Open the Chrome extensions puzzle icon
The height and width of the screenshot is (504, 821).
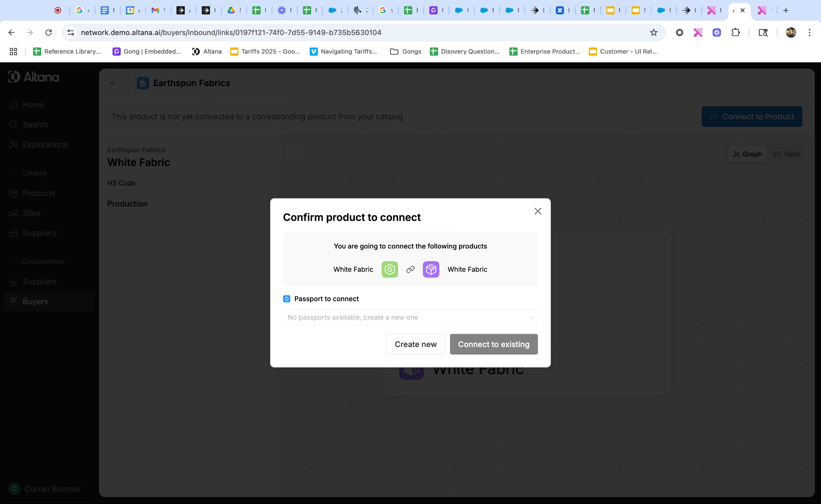(x=735, y=33)
